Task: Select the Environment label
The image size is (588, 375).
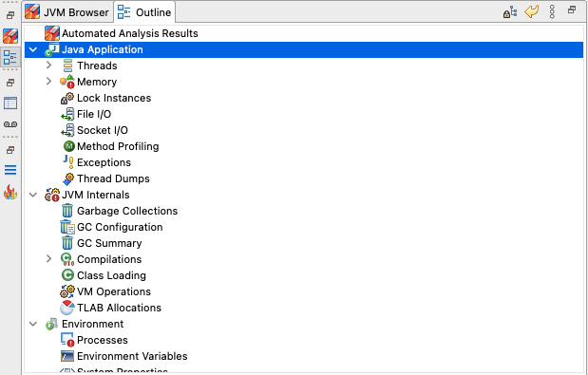Action: point(93,324)
